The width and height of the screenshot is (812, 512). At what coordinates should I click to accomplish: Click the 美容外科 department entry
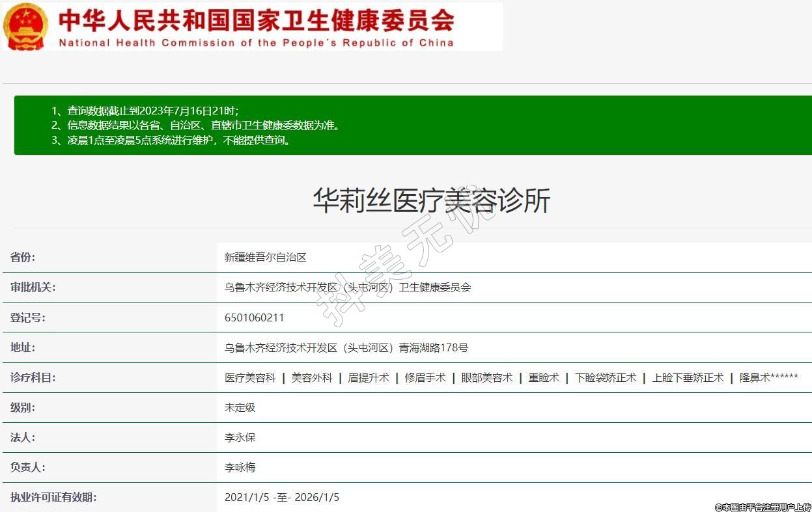pyautogui.click(x=311, y=378)
